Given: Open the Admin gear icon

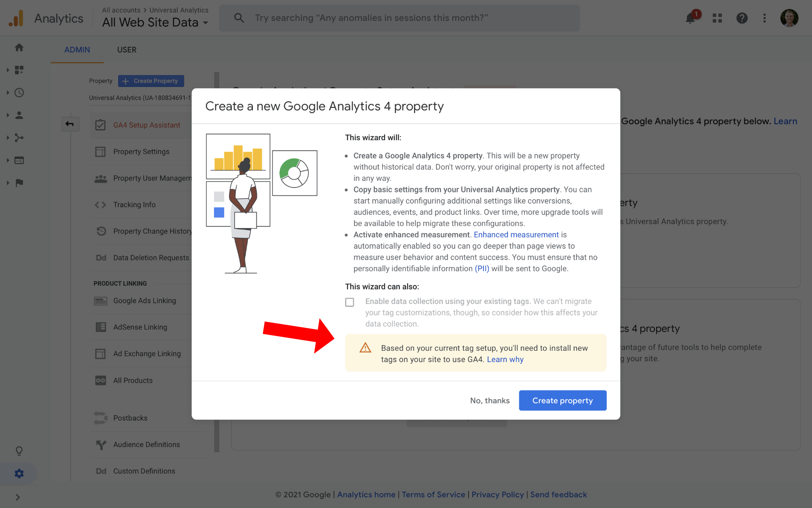Looking at the screenshot, I should coord(19,473).
